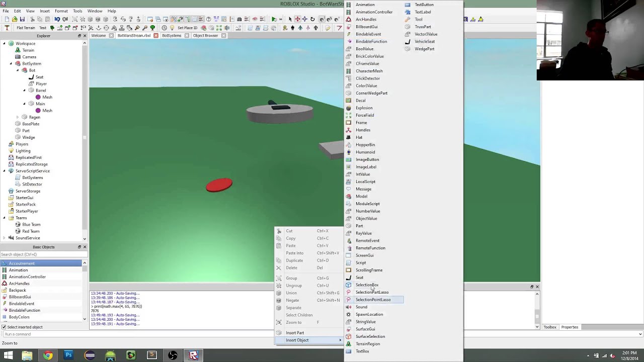The height and width of the screenshot is (362, 644).
Task: Collapse the ServerScriptService node
Action: (5, 171)
